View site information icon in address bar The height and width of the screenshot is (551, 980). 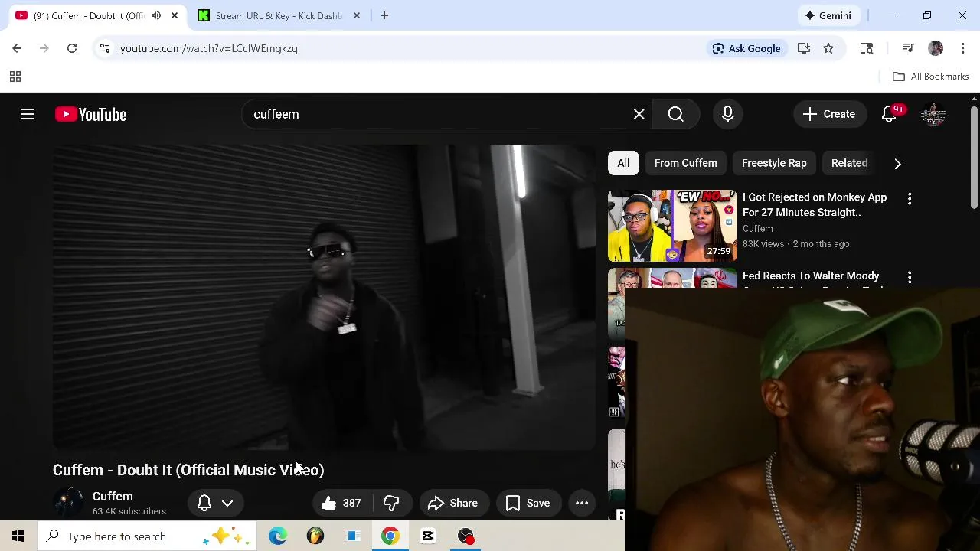(105, 48)
